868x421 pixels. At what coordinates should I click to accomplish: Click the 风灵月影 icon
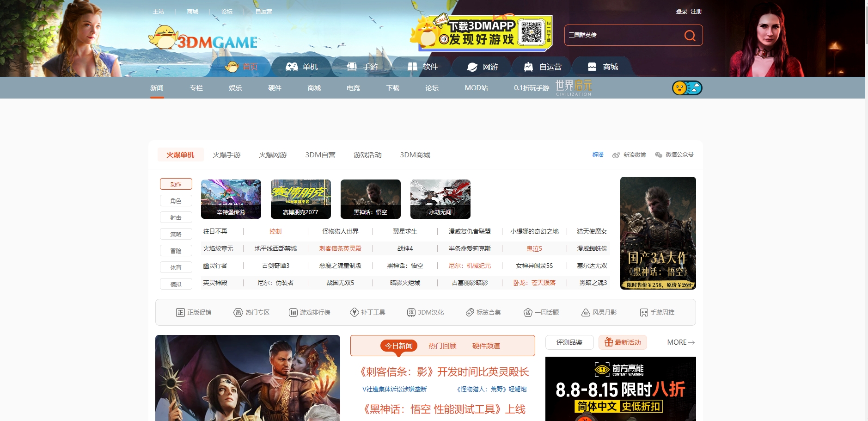coord(586,313)
